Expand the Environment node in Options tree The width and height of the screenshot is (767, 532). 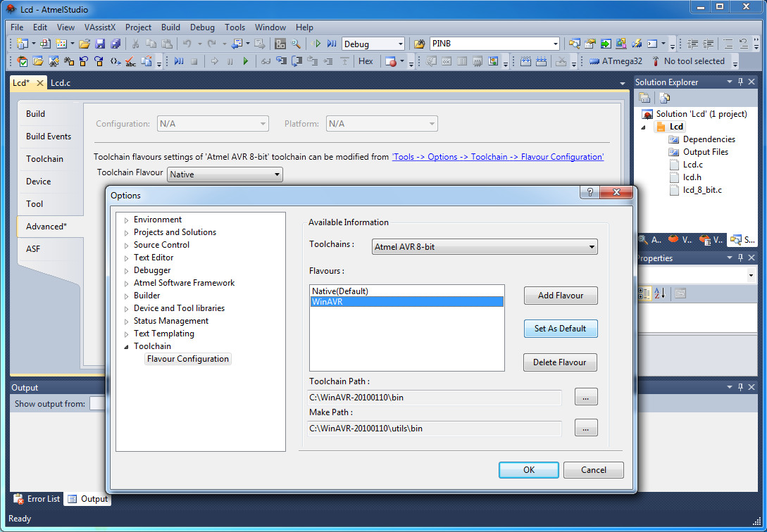tap(127, 220)
